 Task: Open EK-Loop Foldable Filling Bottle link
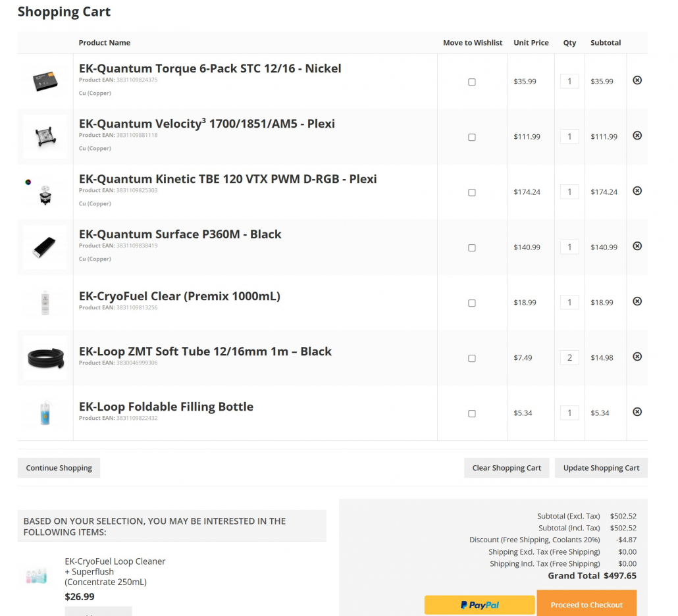tap(166, 407)
